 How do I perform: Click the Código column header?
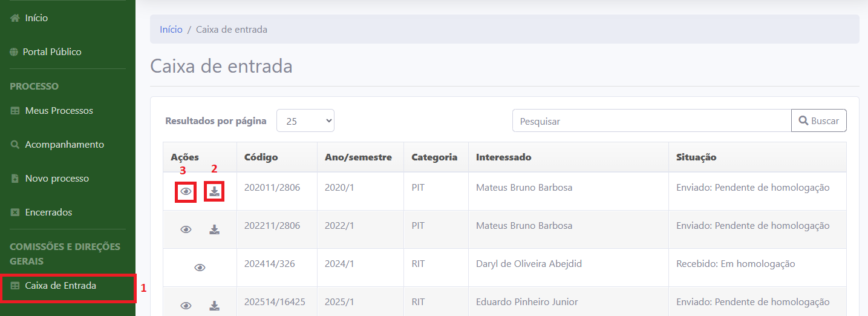click(x=261, y=157)
